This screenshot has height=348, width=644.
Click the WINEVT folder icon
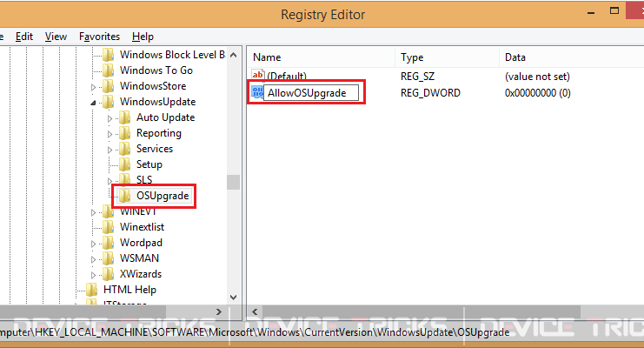click(x=109, y=211)
